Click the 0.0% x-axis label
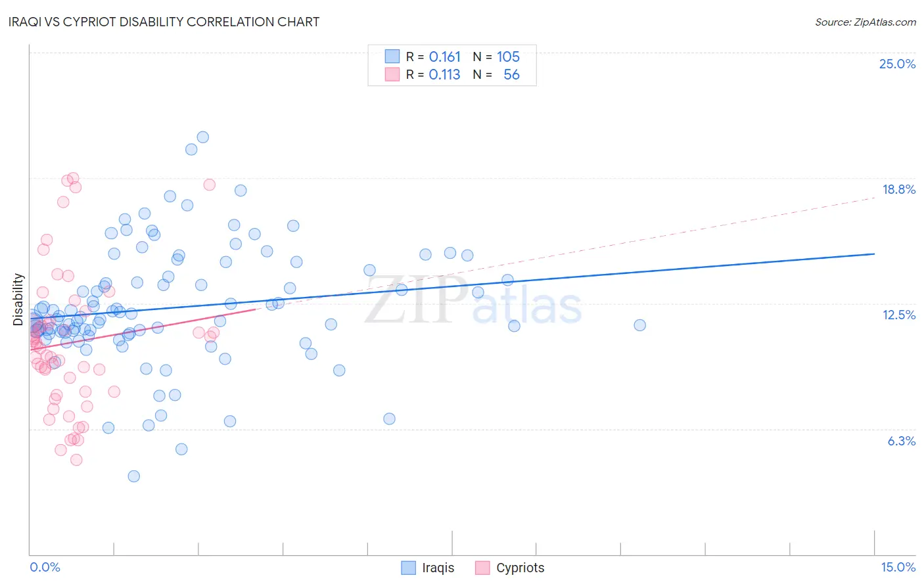The height and width of the screenshot is (586, 924). point(45,567)
